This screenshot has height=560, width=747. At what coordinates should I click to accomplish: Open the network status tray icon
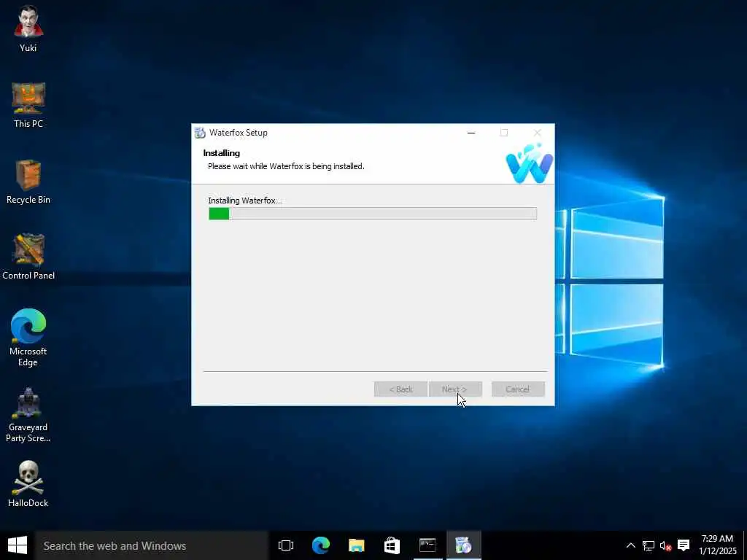[x=648, y=545]
